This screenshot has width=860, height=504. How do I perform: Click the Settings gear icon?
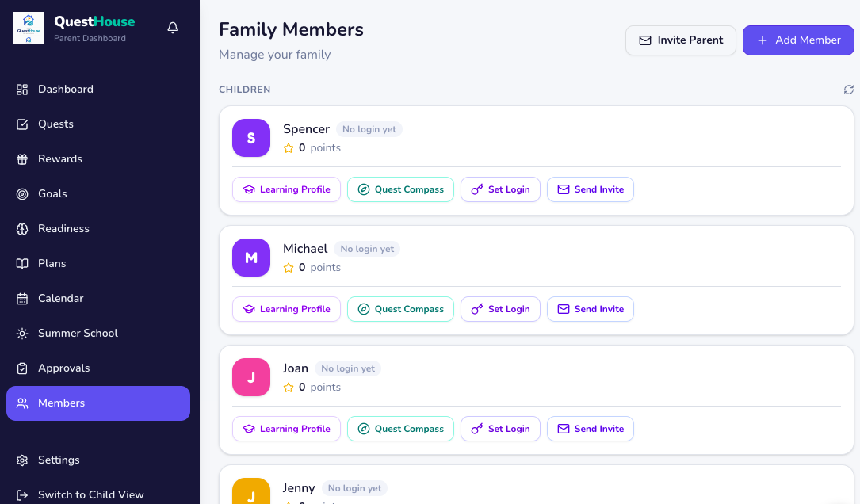pos(22,460)
